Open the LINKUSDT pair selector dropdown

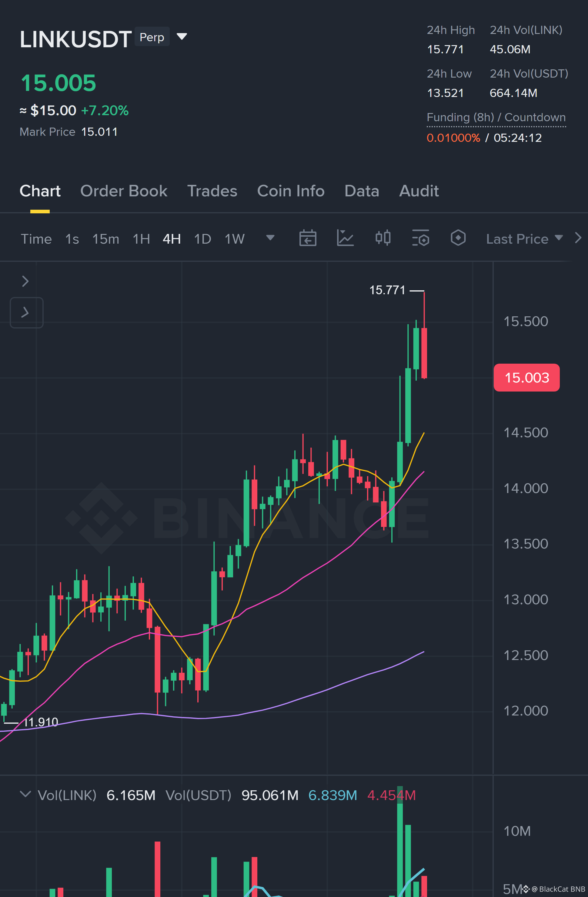point(182,37)
